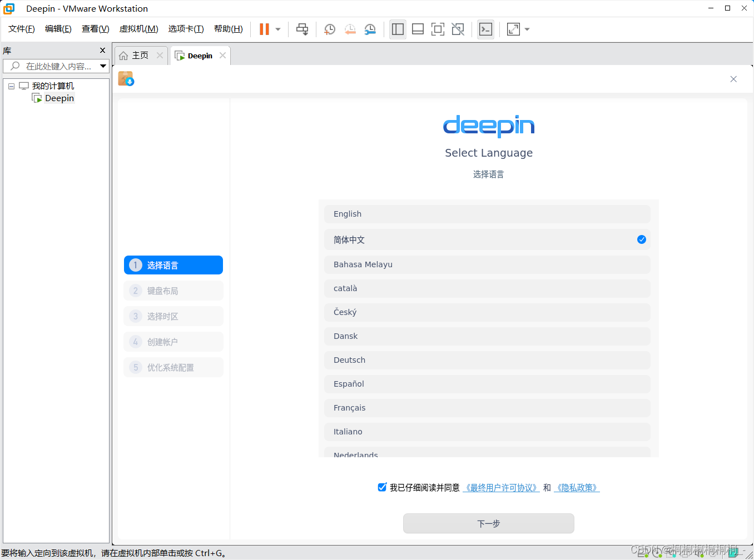Choose Français language
Screen dimensions: 754x560
point(487,408)
